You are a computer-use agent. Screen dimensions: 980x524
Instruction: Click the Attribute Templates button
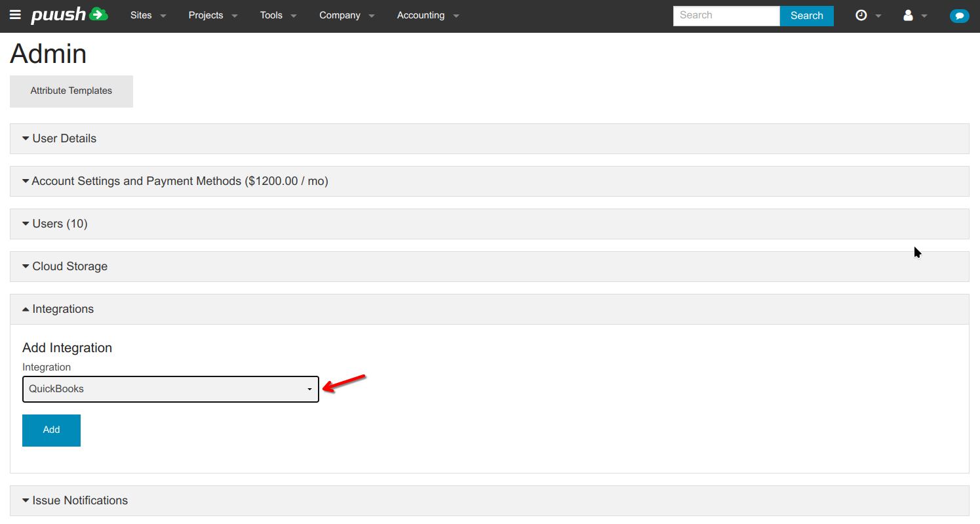pyautogui.click(x=71, y=91)
